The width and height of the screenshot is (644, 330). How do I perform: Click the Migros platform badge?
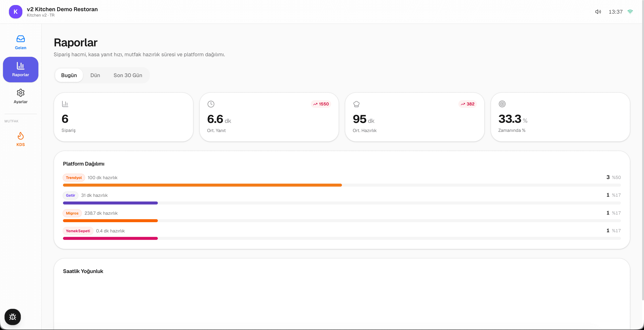coord(72,213)
